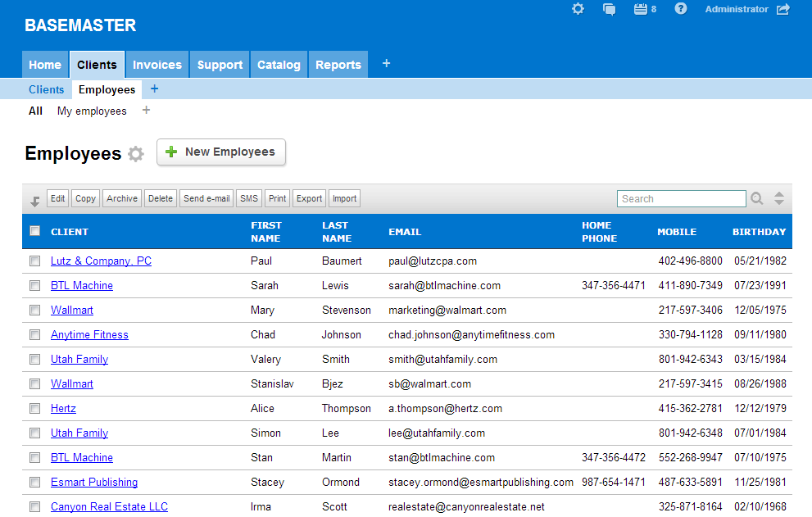Open BTL Machine link in Sarah's row
The height and width of the screenshot is (517, 812).
(82, 285)
